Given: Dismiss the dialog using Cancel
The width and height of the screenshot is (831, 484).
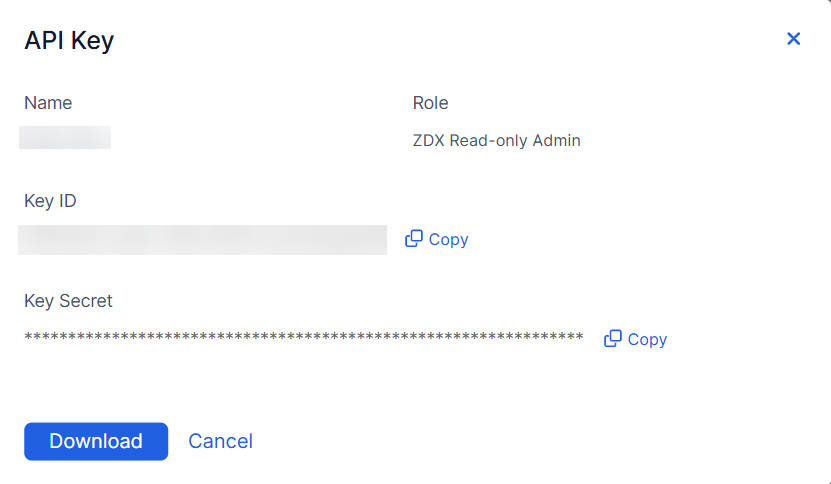Looking at the screenshot, I should coord(220,441).
